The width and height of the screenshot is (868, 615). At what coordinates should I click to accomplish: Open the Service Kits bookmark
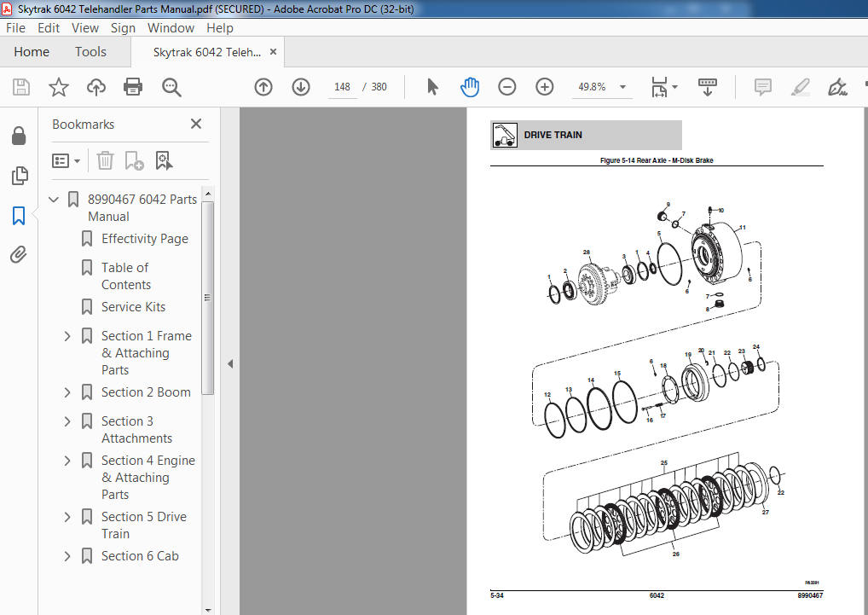pos(133,307)
